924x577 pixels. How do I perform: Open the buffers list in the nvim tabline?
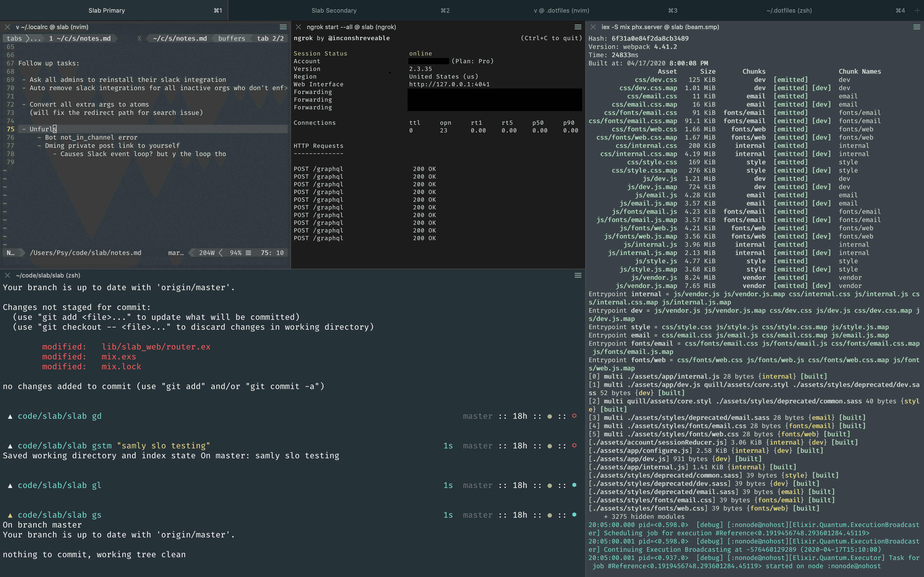[232, 38]
